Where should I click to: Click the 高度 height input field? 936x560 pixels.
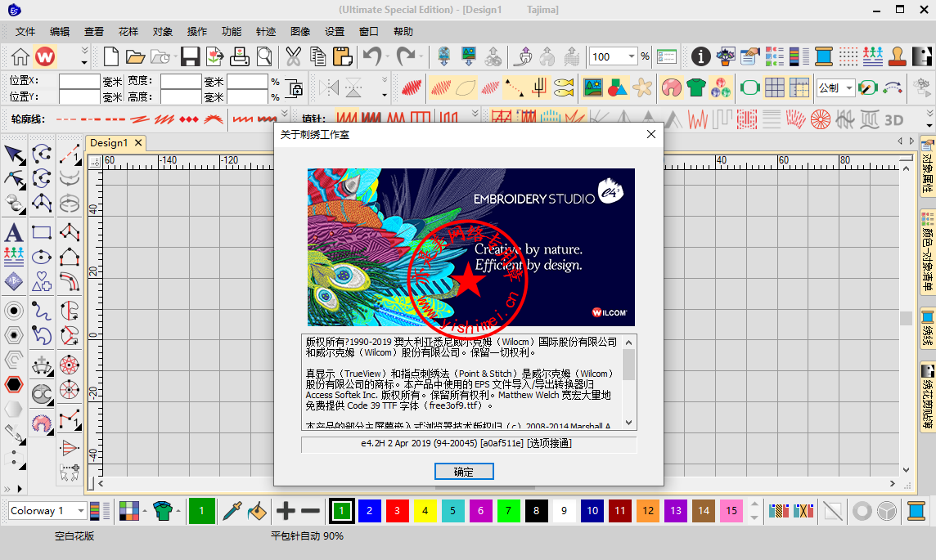click(181, 96)
